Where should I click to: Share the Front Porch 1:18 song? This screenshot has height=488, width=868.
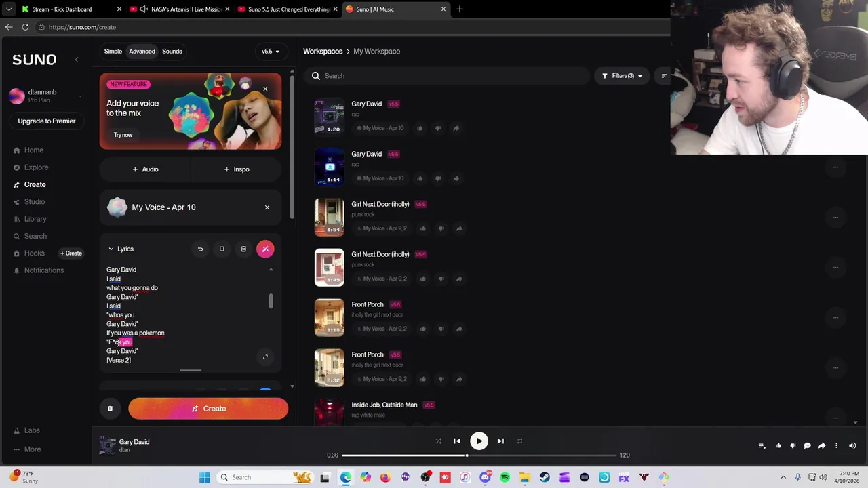pos(459,329)
